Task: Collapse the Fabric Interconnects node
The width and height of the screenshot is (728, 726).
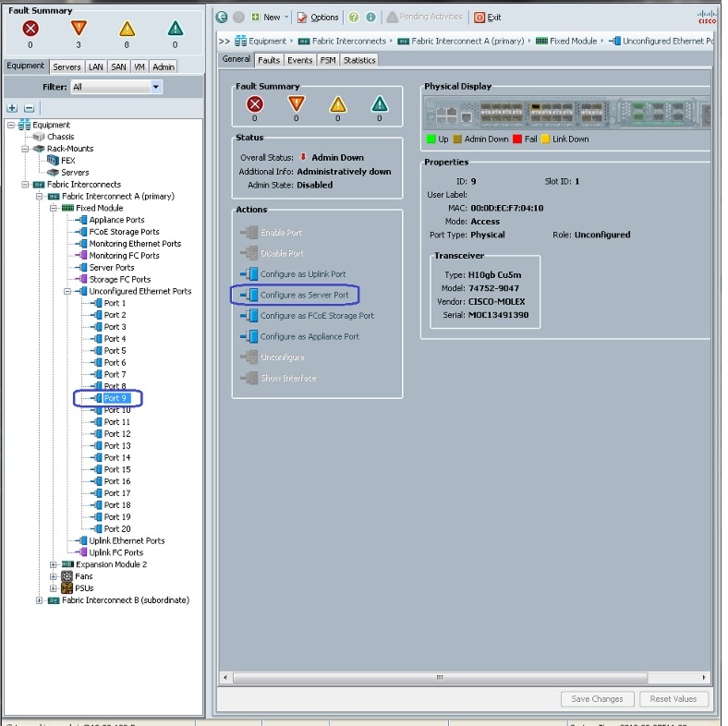Action: 26,185
